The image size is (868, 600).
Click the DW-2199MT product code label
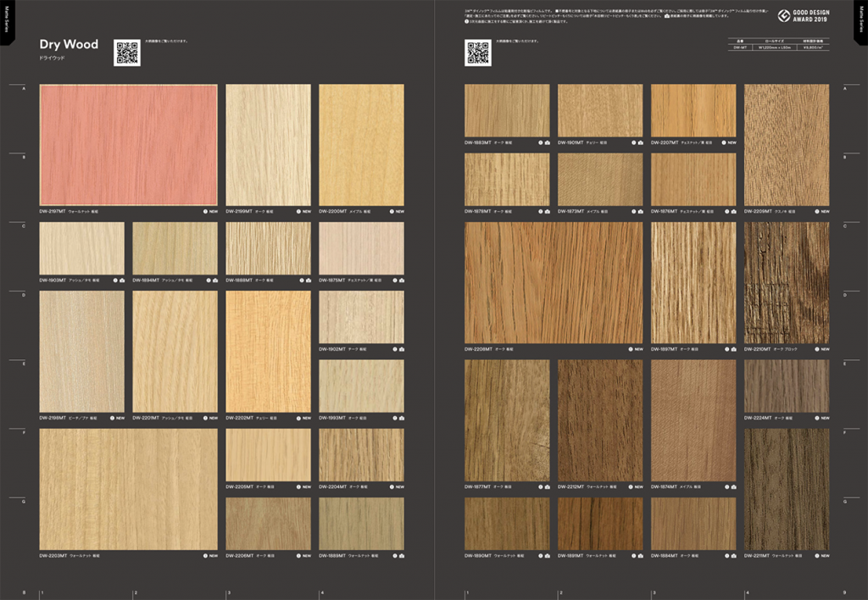pos(239,211)
